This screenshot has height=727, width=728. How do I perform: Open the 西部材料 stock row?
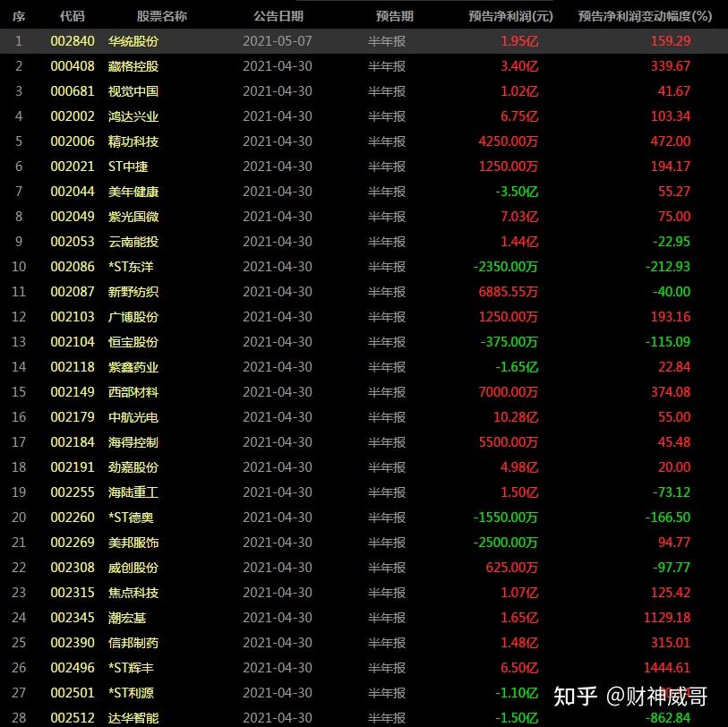point(364,392)
